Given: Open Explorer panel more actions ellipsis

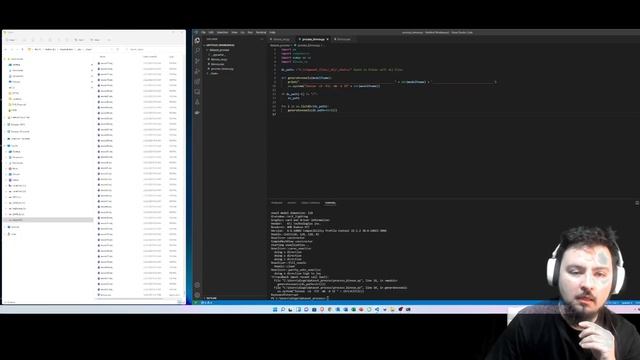Looking at the screenshot, I should [x=262, y=39].
